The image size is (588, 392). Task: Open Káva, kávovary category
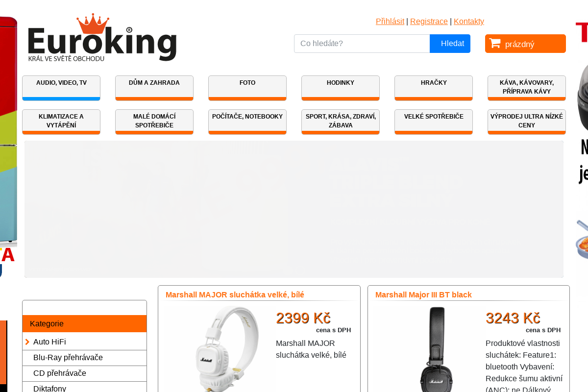(527, 88)
